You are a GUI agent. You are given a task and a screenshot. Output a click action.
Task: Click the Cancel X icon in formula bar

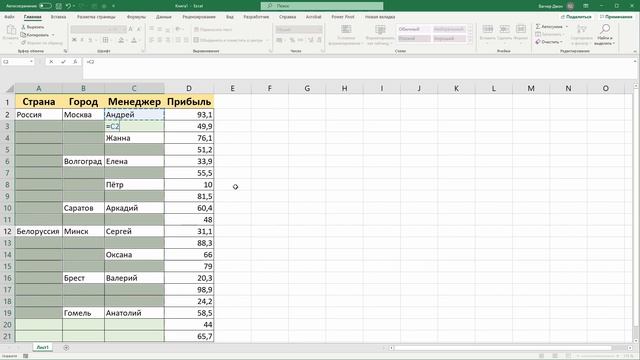click(51, 62)
